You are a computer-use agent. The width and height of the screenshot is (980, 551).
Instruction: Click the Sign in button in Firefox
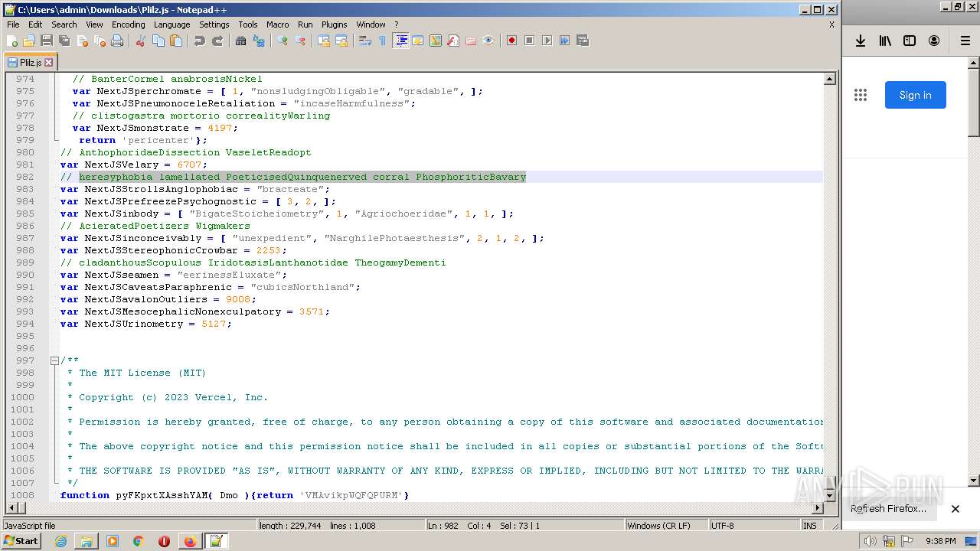pos(915,95)
